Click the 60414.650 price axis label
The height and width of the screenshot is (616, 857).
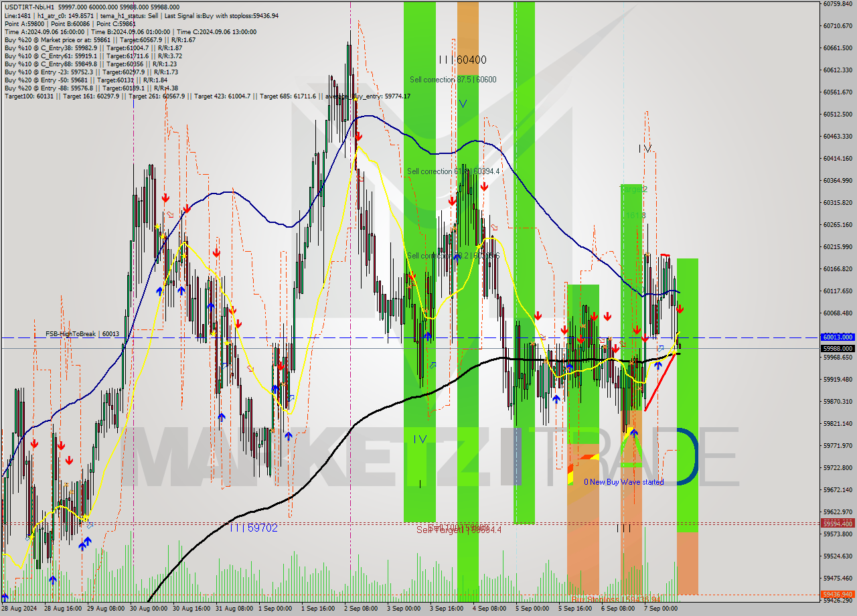(x=838, y=158)
